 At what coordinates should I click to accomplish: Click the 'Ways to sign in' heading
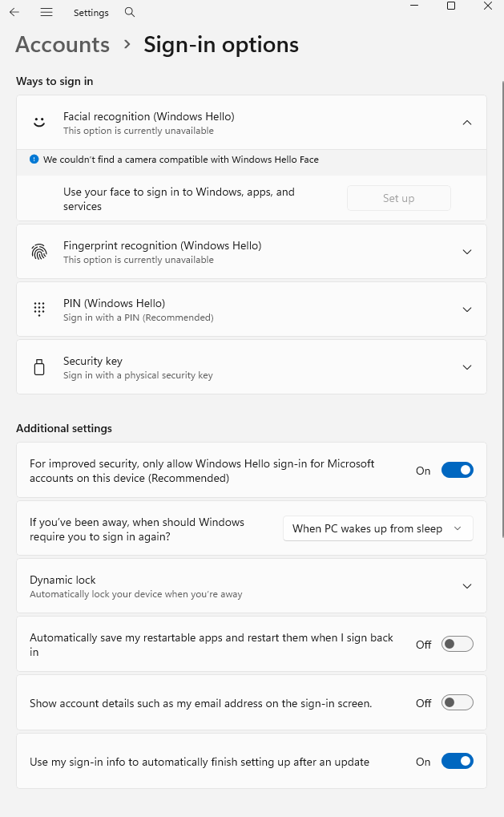(x=54, y=81)
